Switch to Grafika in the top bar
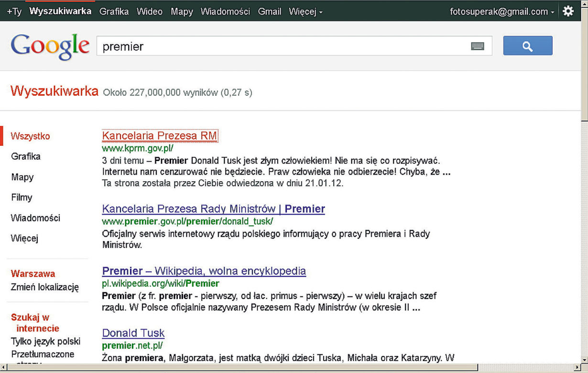The image size is (588, 373). coord(114,11)
